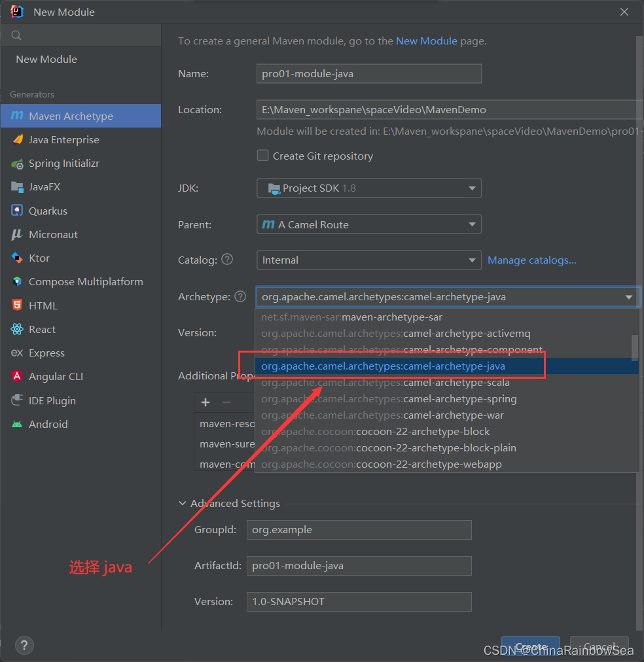The width and height of the screenshot is (644, 662).
Task: Click the dialog help question button
Action: point(24,645)
